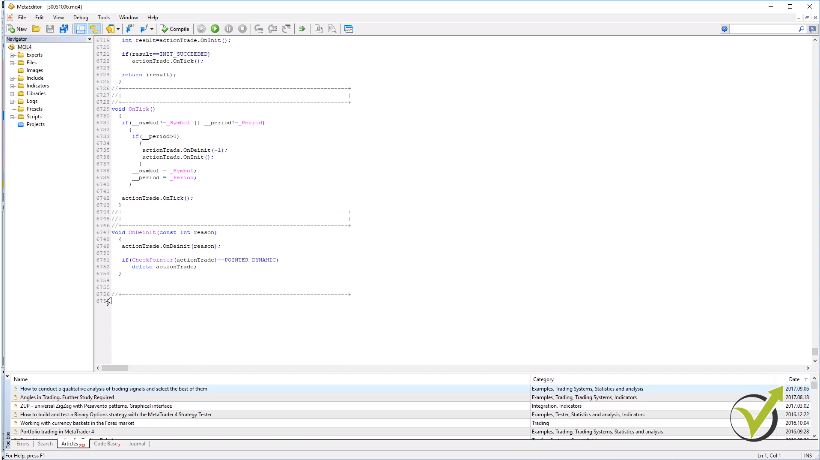Image resolution: width=820 pixels, height=460 pixels.
Task: Click the code editor vertical scrollbar
Action: tap(814, 200)
